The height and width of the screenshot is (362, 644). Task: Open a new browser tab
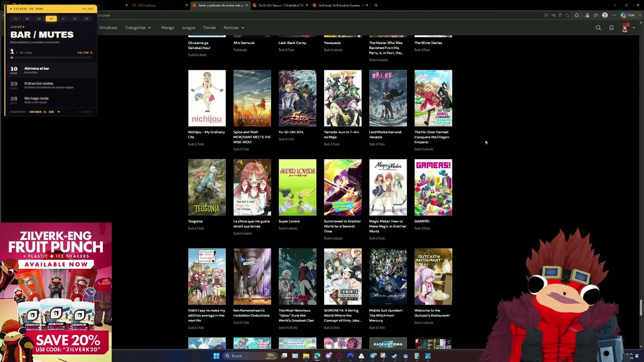click(376, 5)
